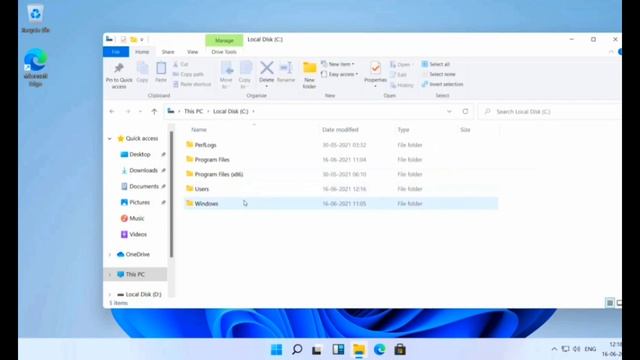Open Documents in Quick access

click(144, 187)
